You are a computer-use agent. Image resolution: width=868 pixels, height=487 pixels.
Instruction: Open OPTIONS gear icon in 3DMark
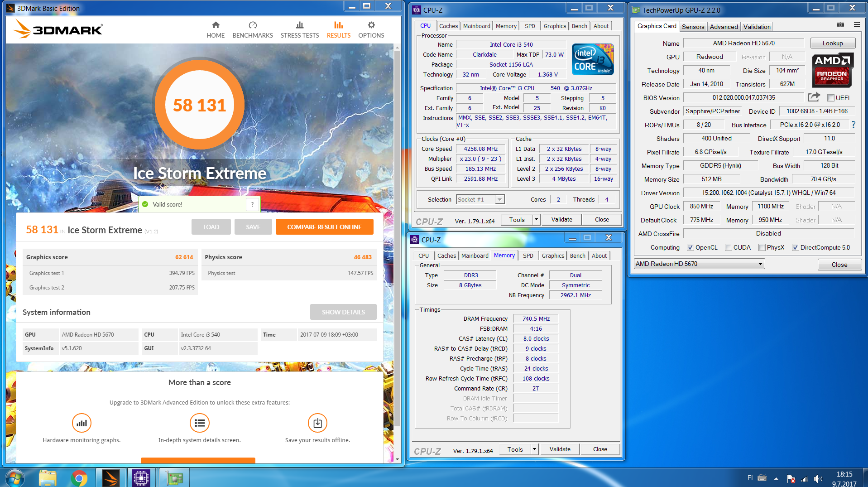pyautogui.click(x=371, y=25)
